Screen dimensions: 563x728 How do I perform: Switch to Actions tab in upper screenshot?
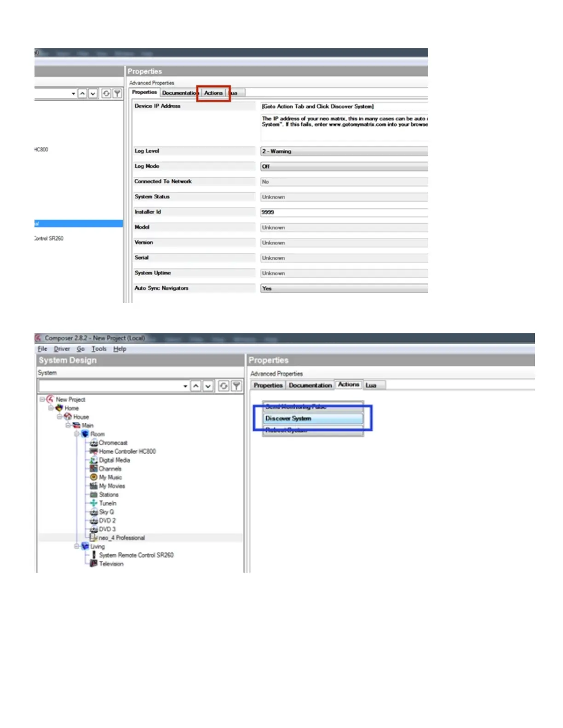coord(213,93)
